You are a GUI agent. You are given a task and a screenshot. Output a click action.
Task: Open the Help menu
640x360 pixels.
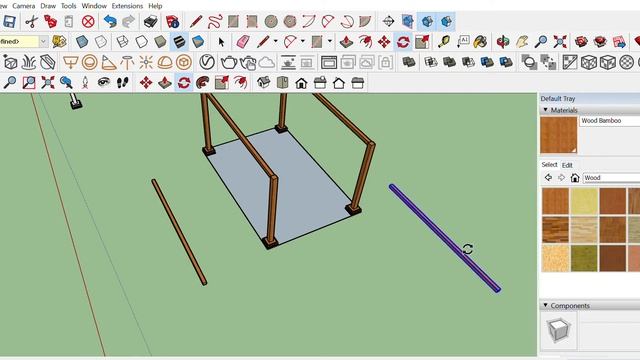pyautogui.click(x=155, y=6)
